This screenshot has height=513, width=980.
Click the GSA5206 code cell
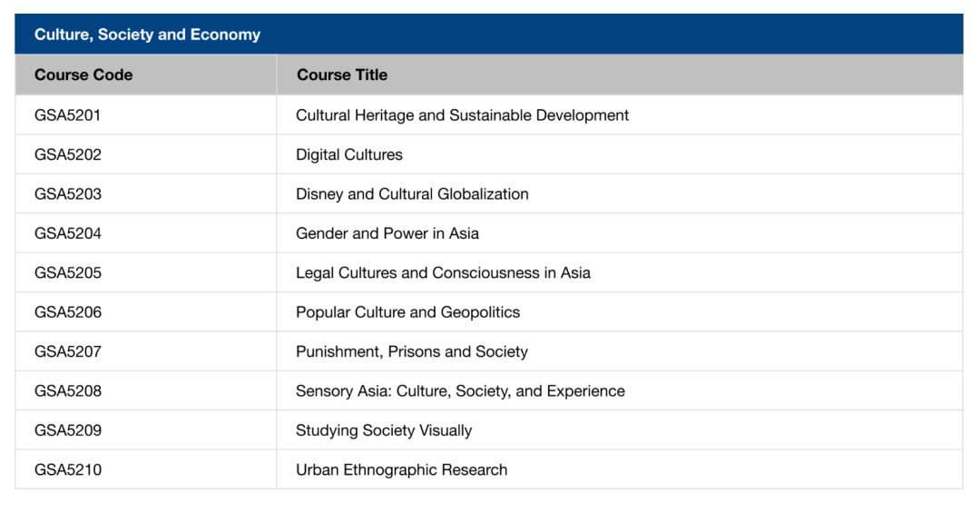[x=68, y=312]
